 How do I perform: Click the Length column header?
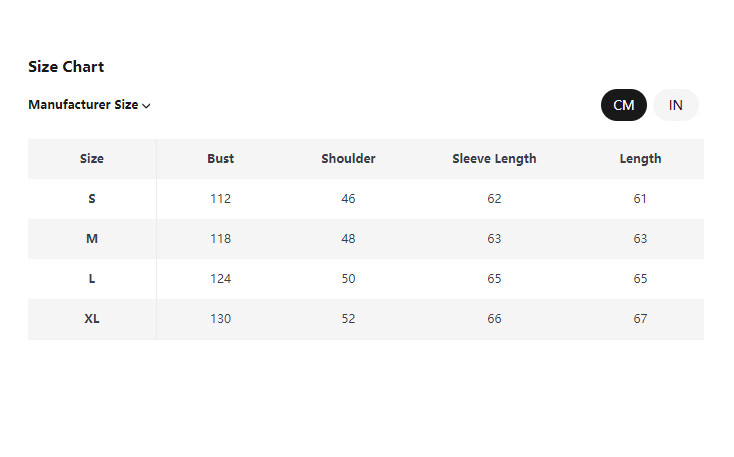(x=640, y=159)
